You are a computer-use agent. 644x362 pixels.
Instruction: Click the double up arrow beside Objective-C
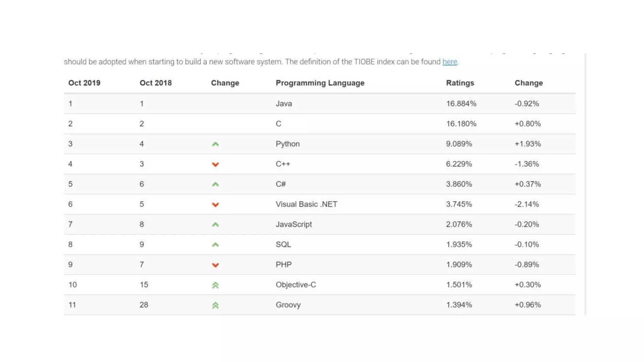[215, 285]
